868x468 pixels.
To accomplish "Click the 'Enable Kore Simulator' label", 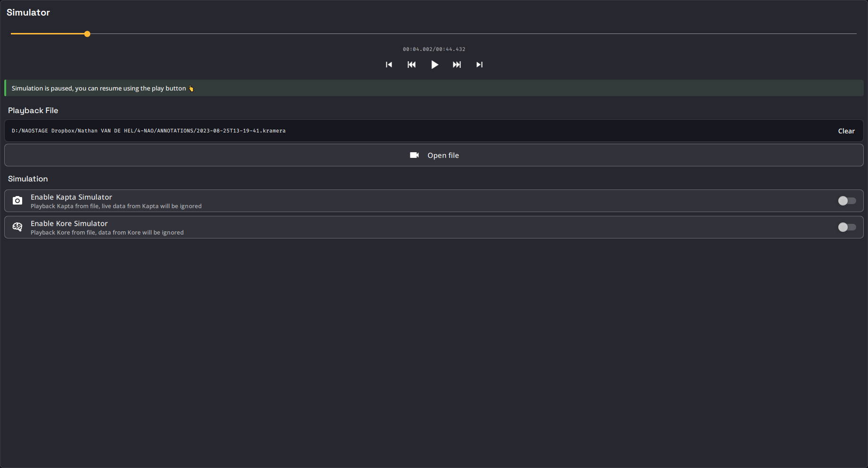I will 69,223.
